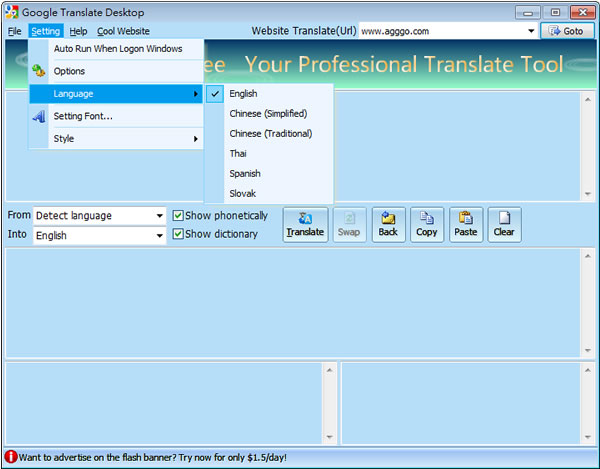
Task: Toggle Show dictionary checkbox
Action: (178, 234)
